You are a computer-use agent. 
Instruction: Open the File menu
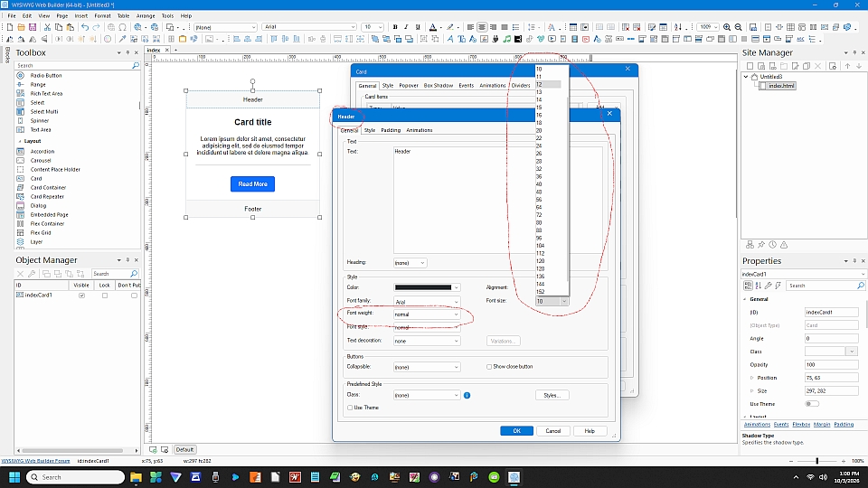point(12,16)
